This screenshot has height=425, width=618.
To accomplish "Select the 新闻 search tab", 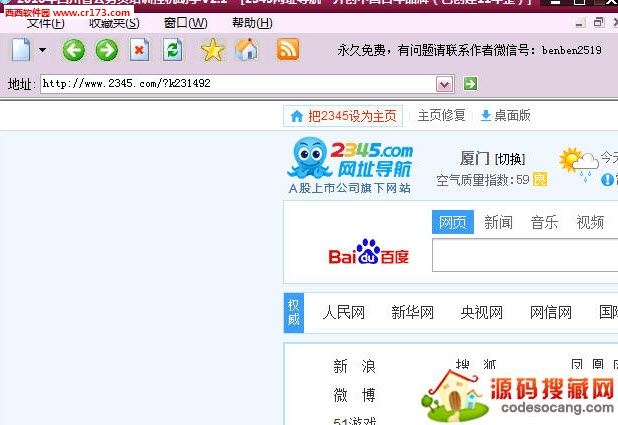I will coord(499,222).
